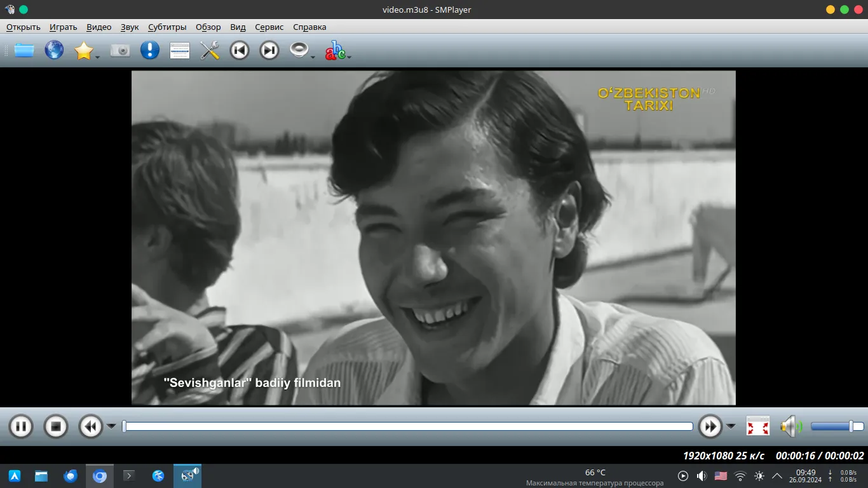The image size is (868, 488).
Task: Open a file with the blue folder icon
Action: tap(24, 50)
